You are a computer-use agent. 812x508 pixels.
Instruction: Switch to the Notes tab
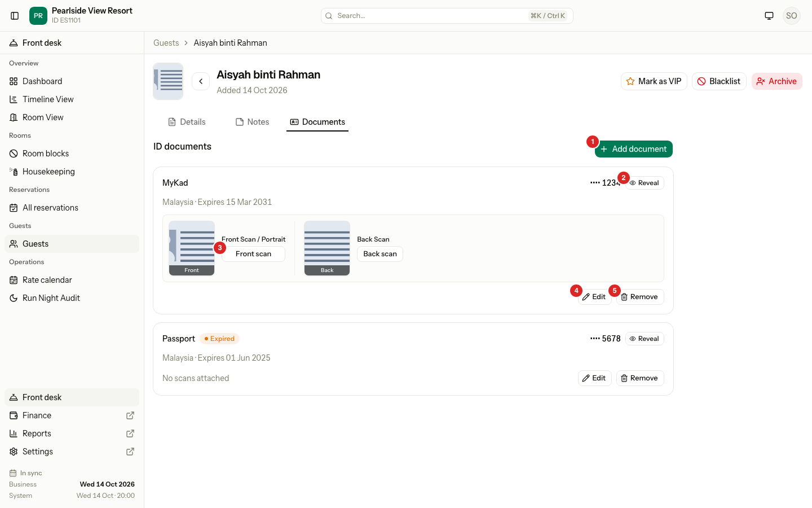click(253, 122)
